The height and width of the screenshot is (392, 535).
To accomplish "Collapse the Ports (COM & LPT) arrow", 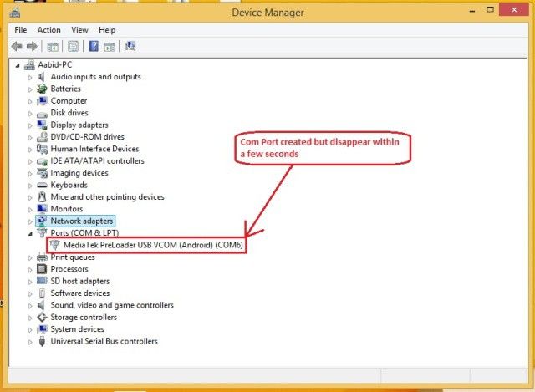I will click(30, 234).
